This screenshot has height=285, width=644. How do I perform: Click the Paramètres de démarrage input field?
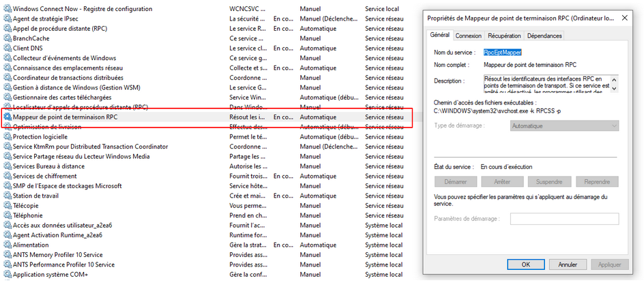[x=564, y=219]
